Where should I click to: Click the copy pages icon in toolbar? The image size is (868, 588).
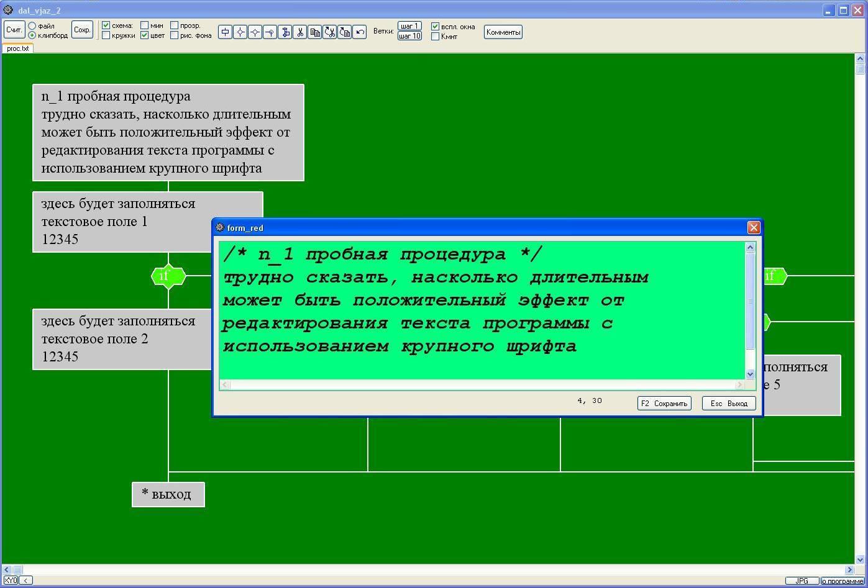(315, 32)
